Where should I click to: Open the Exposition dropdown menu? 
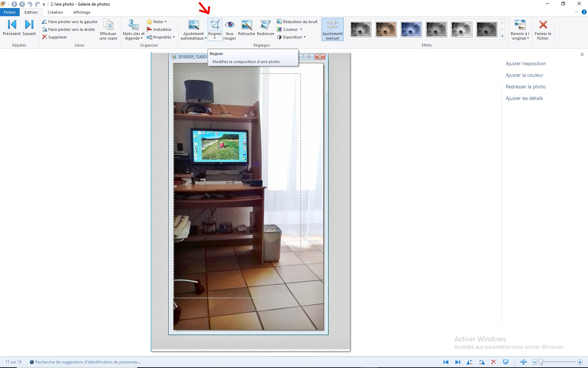coord(292,37)
